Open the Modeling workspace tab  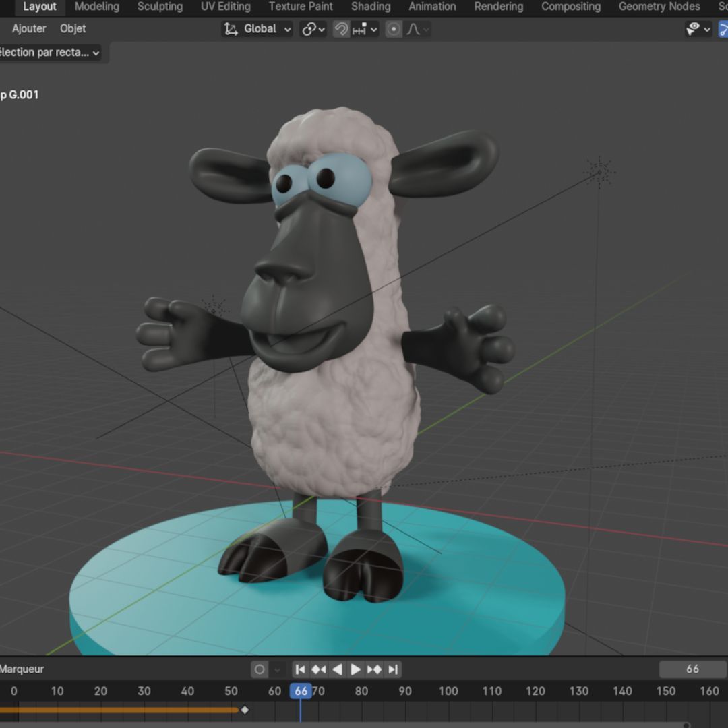pos(97,7)
